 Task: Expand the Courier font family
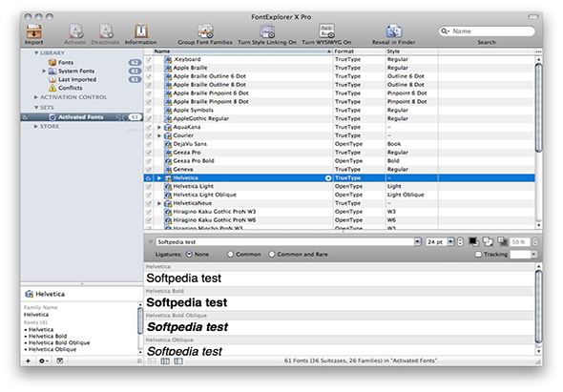(159, 135)
